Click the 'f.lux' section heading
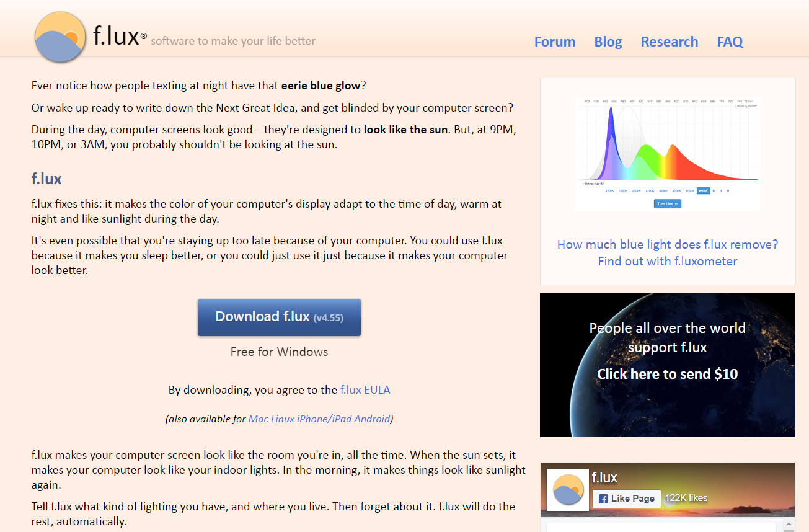The height and width of the screenshot is (532, 809). [x=46, y=179]
